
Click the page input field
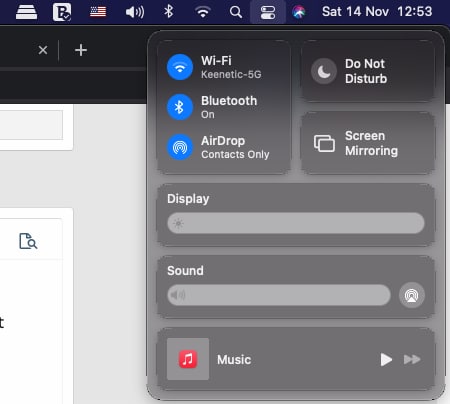click(31, 125)
